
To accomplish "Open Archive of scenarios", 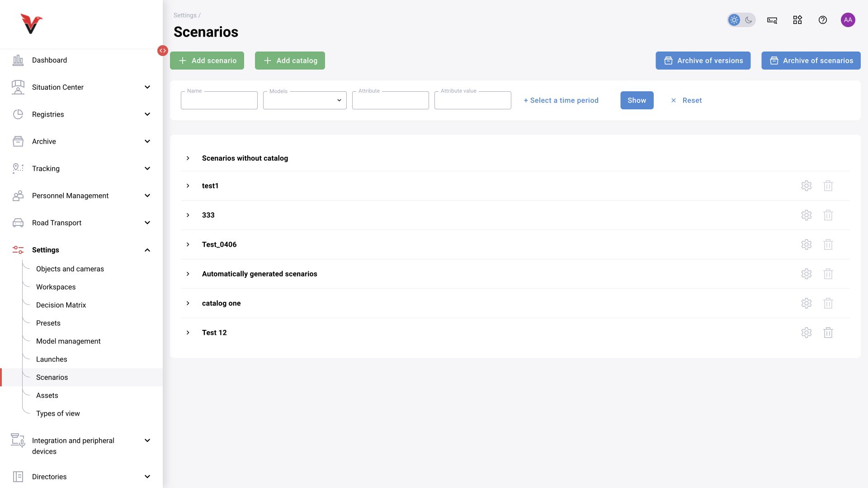I will 811,61.
